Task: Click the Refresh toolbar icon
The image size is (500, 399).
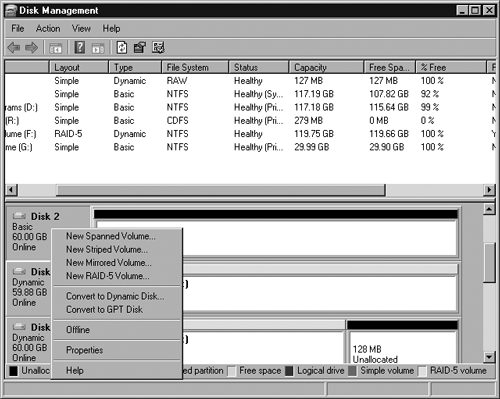Action: (122, 48)
